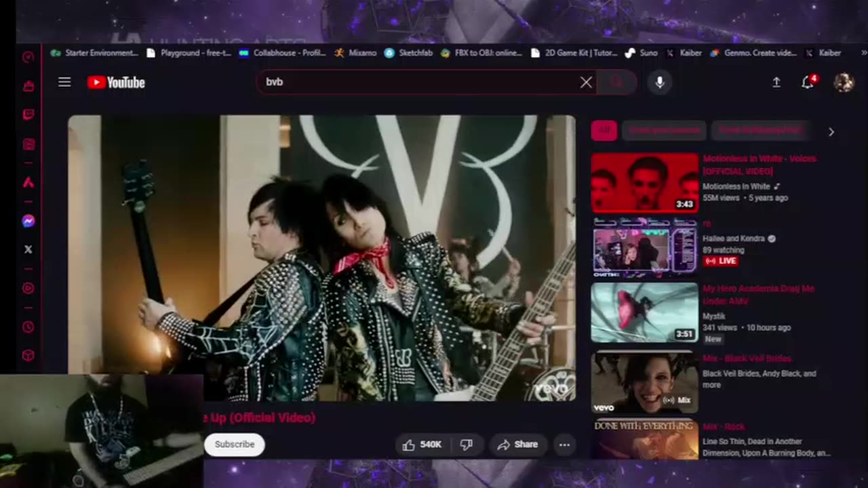
Task: Share the video
Action: [x=517, y=445]
